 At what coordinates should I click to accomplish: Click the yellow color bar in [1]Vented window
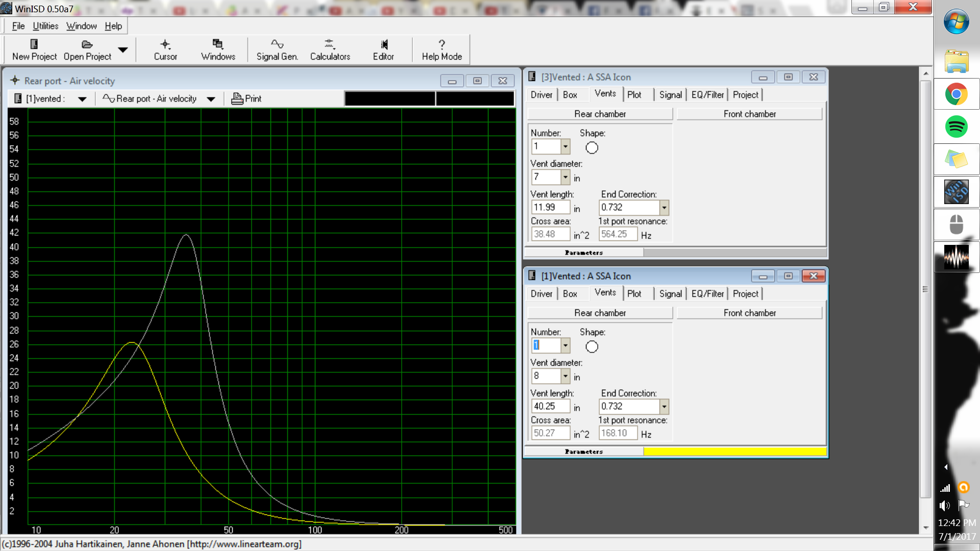734,451
